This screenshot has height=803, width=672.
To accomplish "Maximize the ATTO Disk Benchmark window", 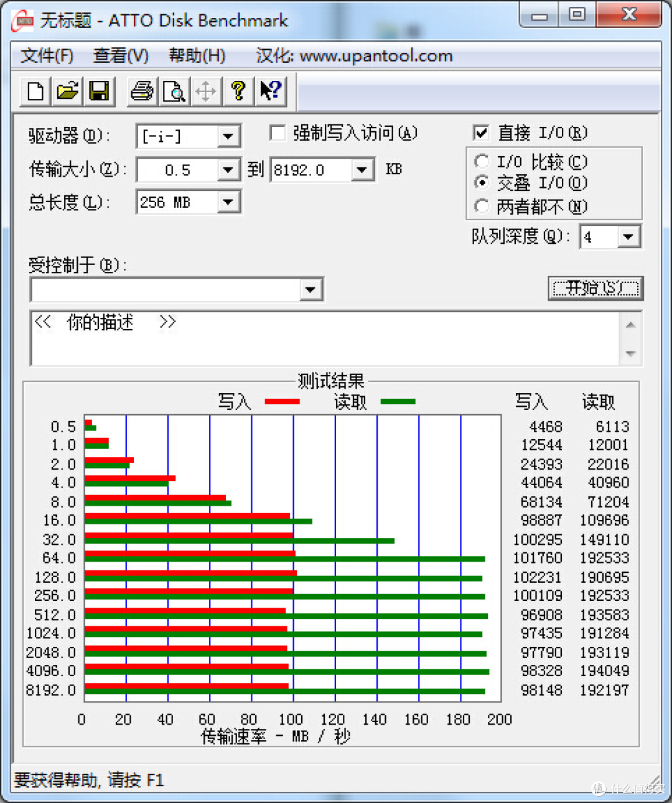I will click(577, 15).
